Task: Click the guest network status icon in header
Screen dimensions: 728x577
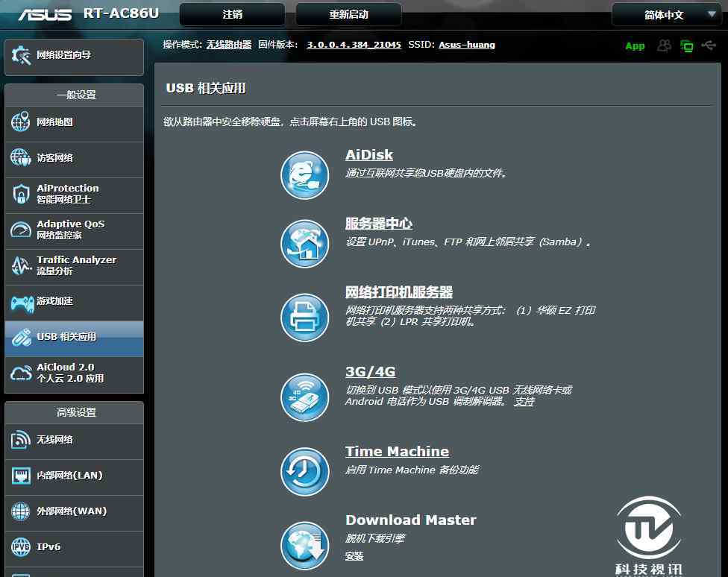Action: click(664, 45)
